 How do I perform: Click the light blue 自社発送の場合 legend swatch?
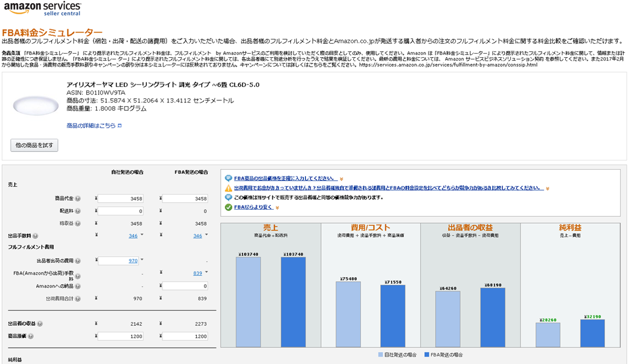pos(381,355)
